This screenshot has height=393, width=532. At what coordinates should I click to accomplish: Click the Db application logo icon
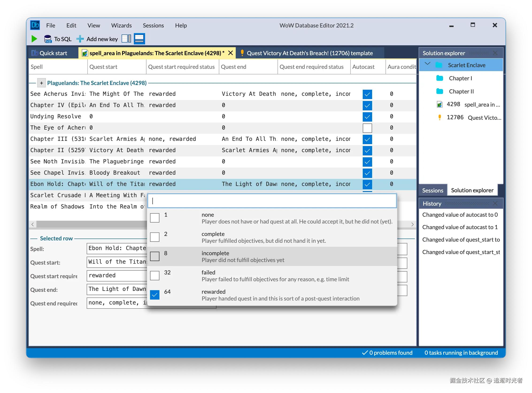(x=35, y=25)
